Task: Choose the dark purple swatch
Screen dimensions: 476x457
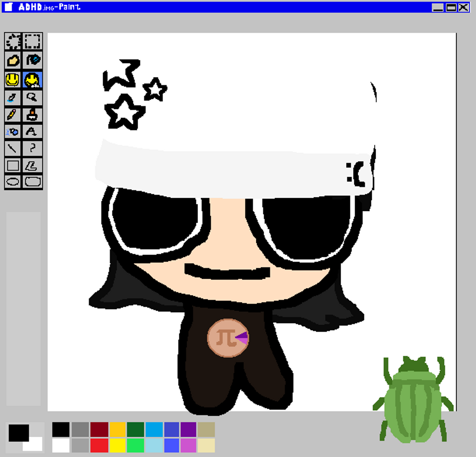Action: tap(188, 429)
